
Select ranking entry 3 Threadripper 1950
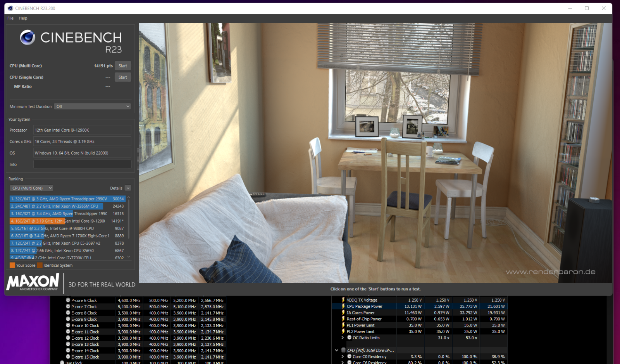[67, 213]
